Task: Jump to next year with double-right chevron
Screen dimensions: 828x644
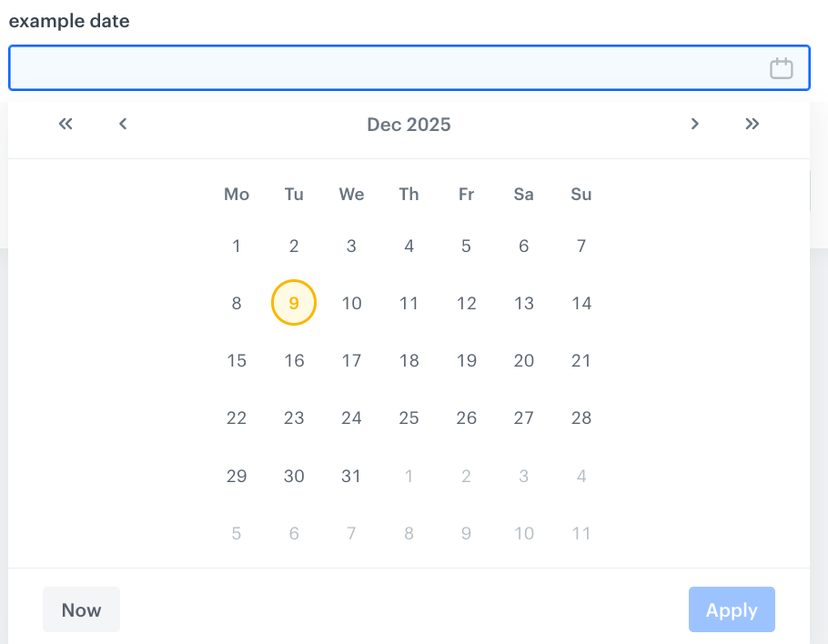Action: pyautogui.click(x=752, y=124)
